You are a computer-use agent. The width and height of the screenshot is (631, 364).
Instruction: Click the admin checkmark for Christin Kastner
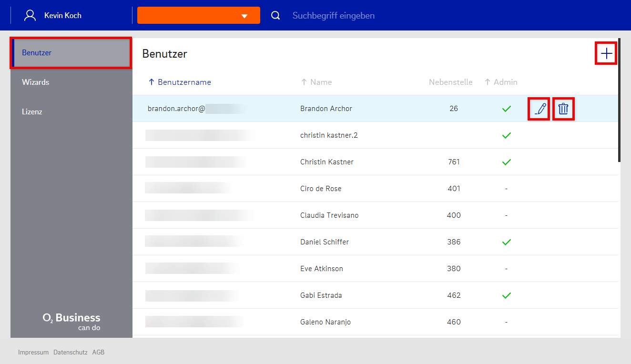tap(506, 162)
